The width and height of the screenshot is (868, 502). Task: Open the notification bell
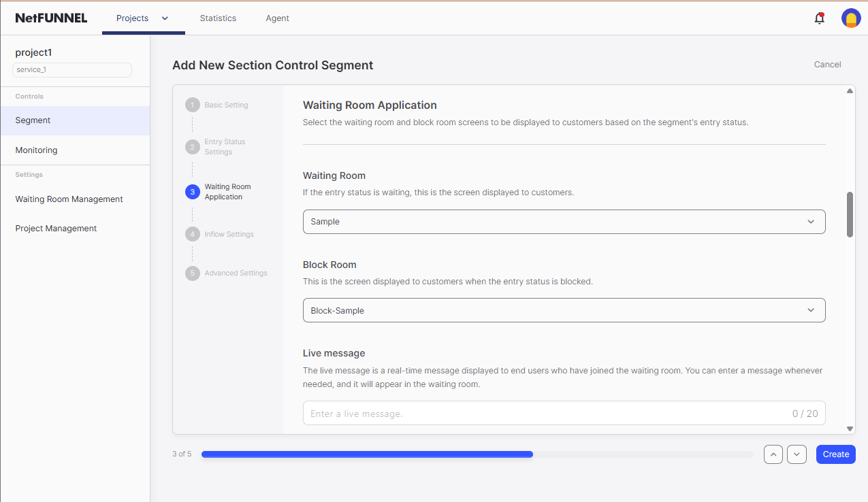point(819,18)
